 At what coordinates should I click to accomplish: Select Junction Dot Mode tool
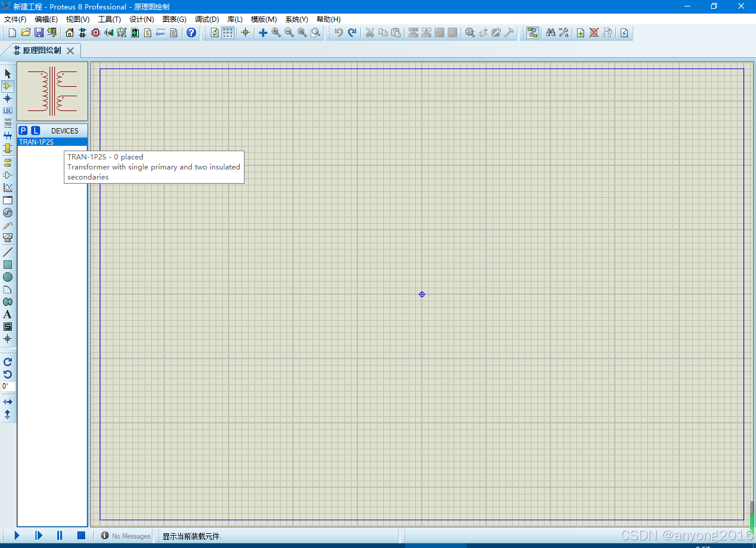8,99
